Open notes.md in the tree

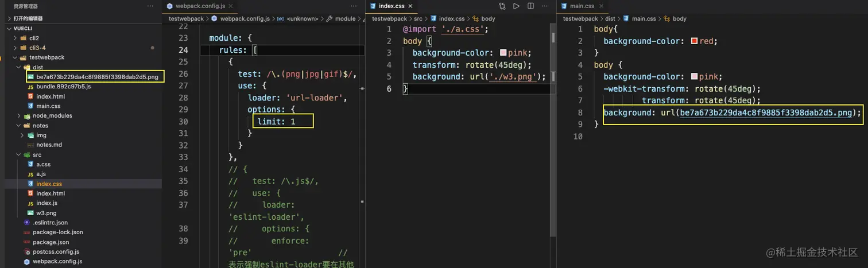49,145
